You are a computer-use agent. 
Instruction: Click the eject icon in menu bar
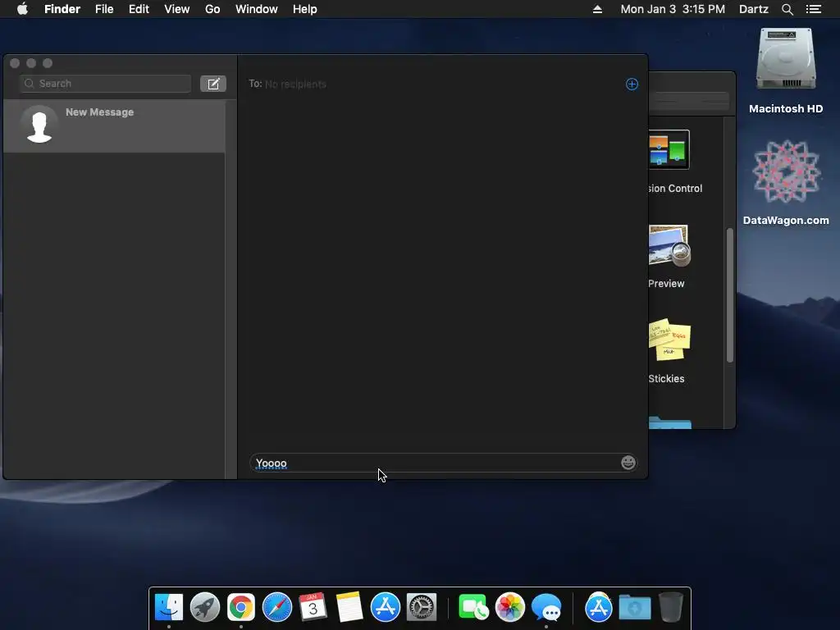(x=597, y=9)
